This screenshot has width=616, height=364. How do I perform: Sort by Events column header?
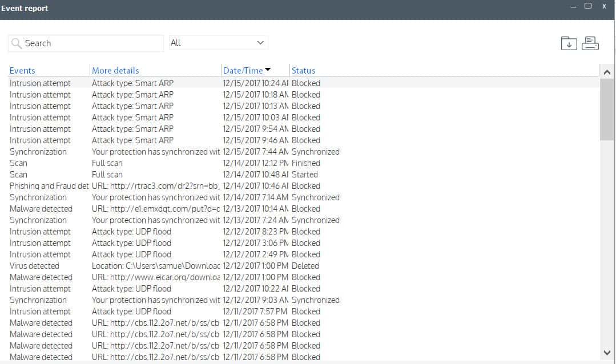[22, 71]
